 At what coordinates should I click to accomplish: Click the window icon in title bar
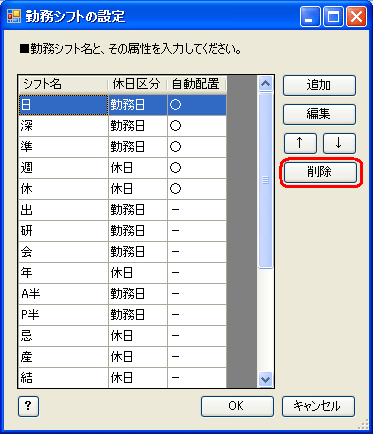14,16
